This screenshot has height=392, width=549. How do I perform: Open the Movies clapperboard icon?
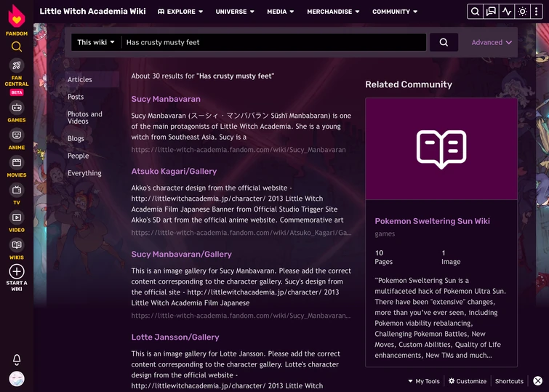pyautogui.click(x=17, y=162)
